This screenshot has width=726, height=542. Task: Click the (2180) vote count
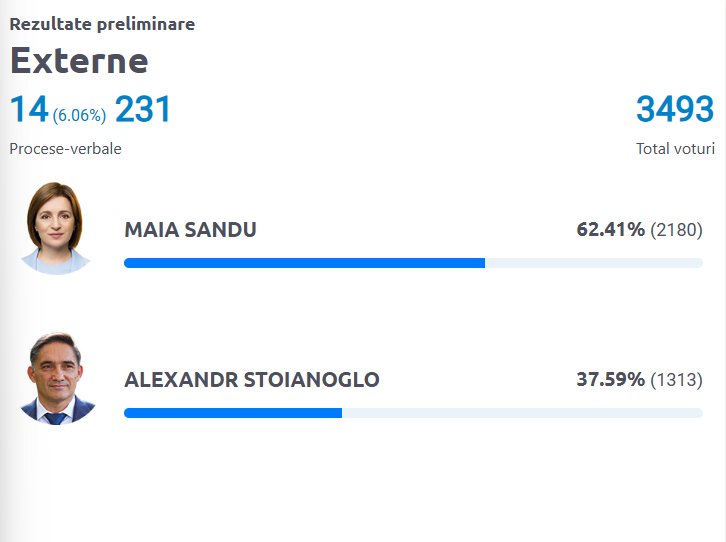[676, 230]
